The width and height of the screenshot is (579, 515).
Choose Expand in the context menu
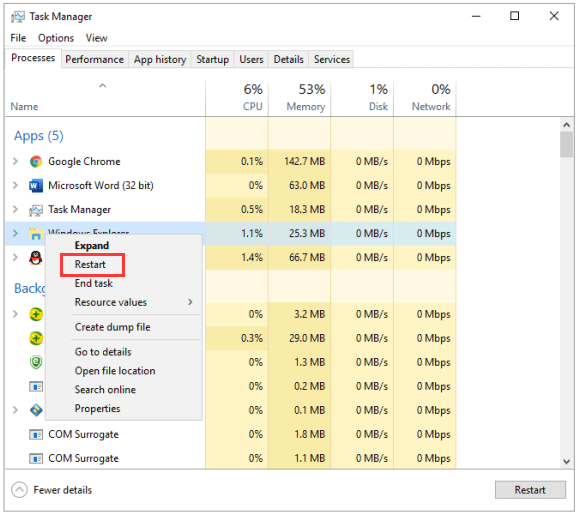92,246
